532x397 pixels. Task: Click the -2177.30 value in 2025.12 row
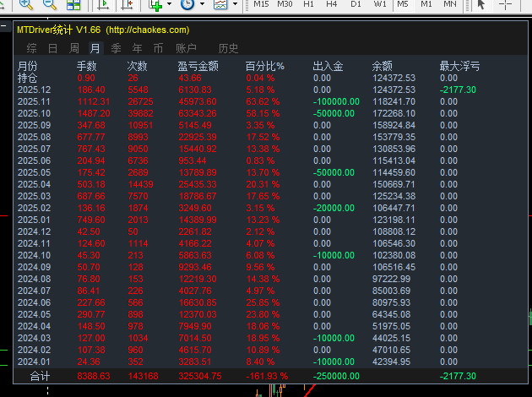pyautogui.click(x=458, y=90)
